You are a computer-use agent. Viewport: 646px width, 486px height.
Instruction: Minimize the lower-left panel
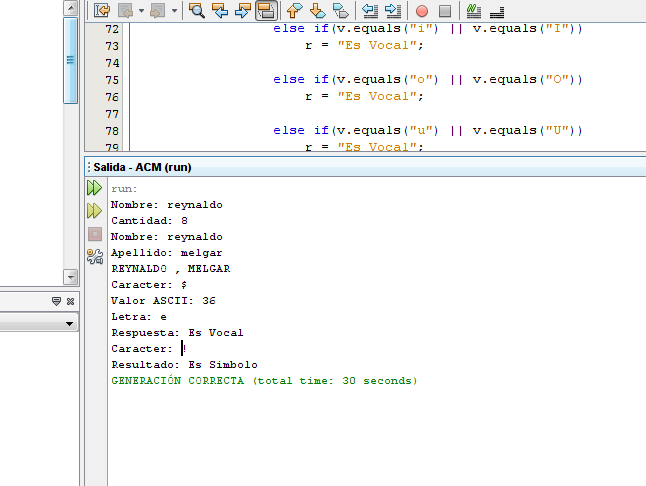56,301
